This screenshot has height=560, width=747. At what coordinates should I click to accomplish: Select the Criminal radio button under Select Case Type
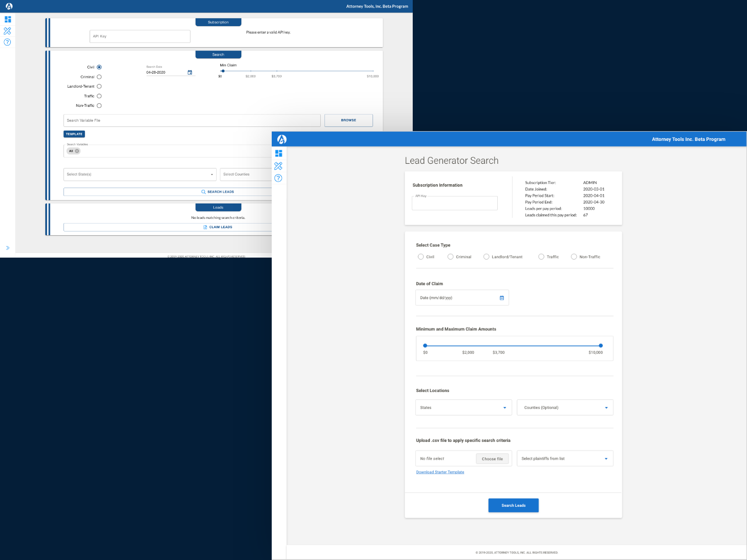451,257
